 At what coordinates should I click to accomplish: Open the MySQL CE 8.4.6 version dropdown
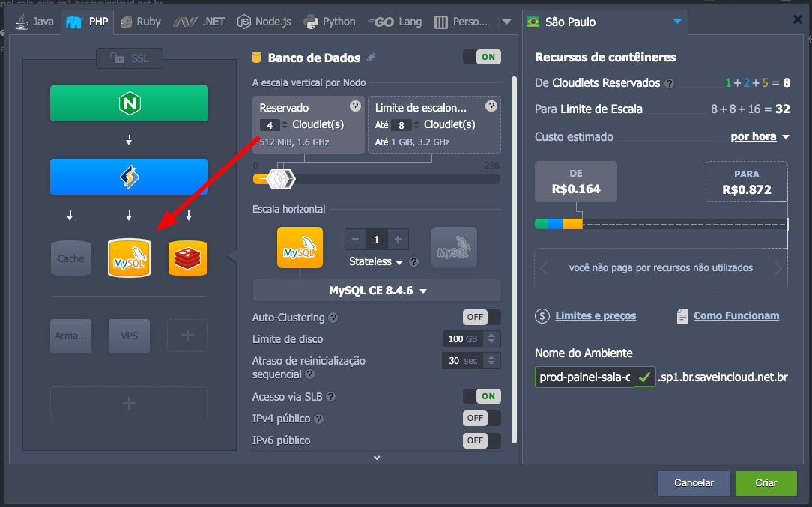coord(377,291)
